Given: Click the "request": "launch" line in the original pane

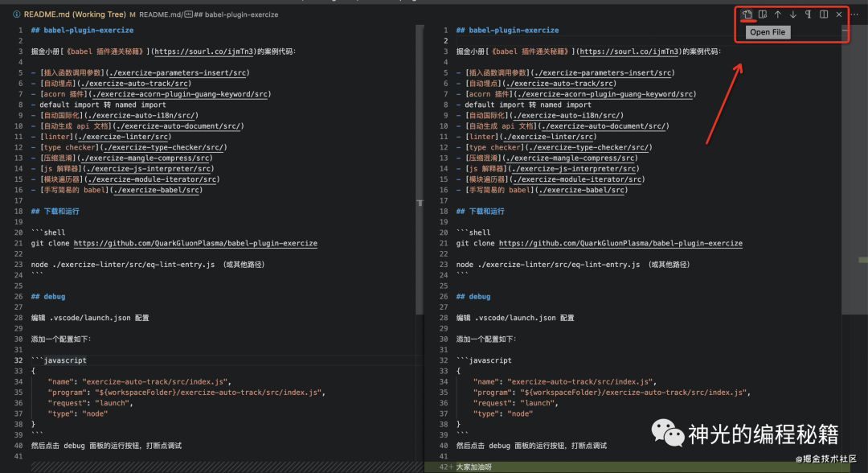Looking at the screenshot, I should [x=90, y=403].
